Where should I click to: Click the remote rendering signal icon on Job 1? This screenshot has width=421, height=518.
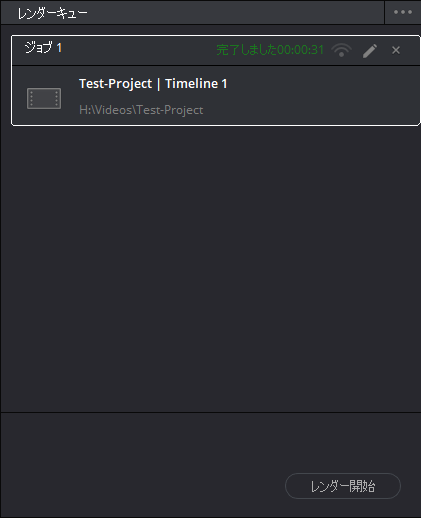341,50
